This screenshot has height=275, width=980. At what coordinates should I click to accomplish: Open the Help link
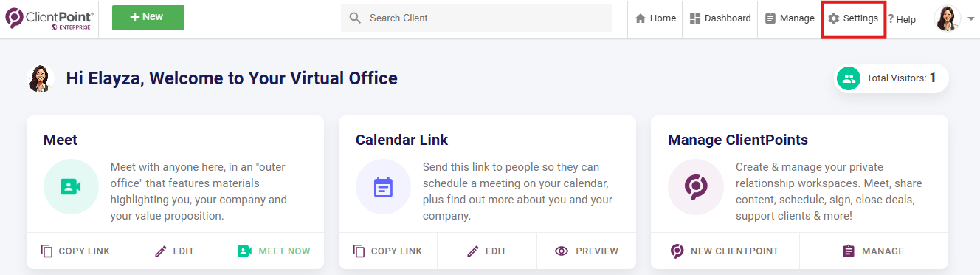[902, 19]
